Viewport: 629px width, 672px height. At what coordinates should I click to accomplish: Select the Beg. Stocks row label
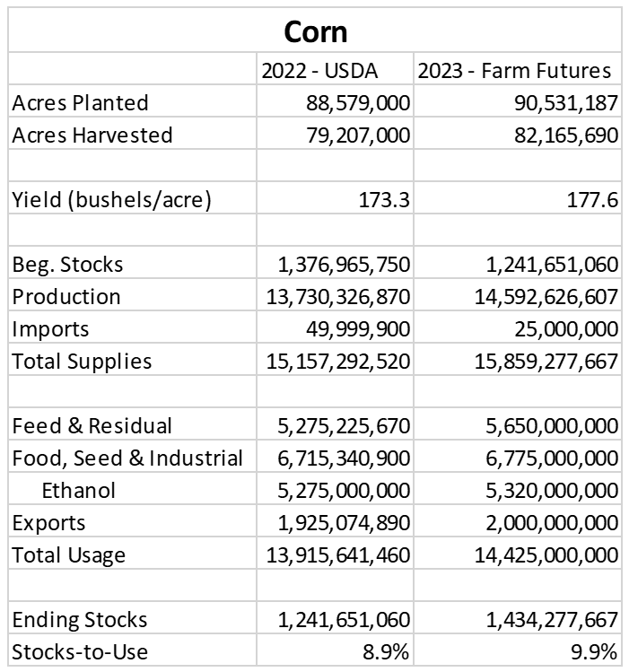click(68, 265)
